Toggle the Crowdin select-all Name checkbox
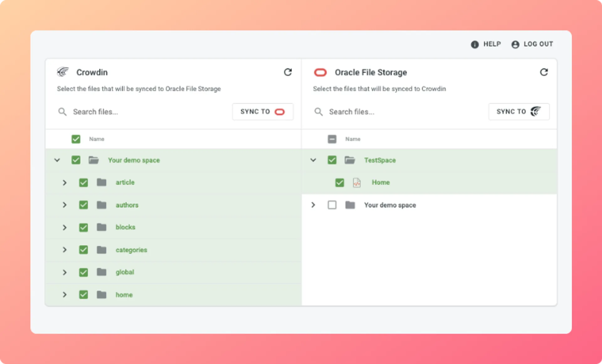This screenshot has width=602, height=364. tap(76, 139)
